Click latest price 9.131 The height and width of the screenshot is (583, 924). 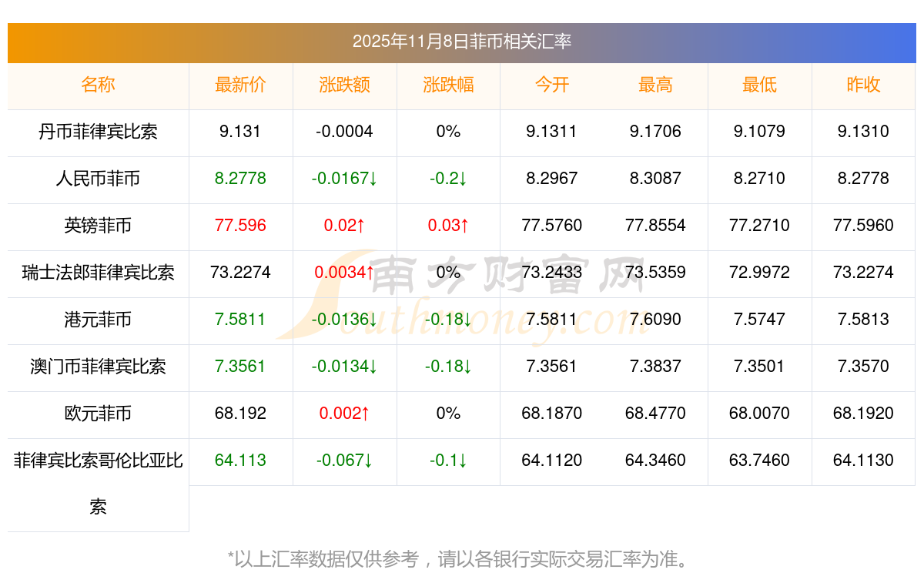click(240, 132)
